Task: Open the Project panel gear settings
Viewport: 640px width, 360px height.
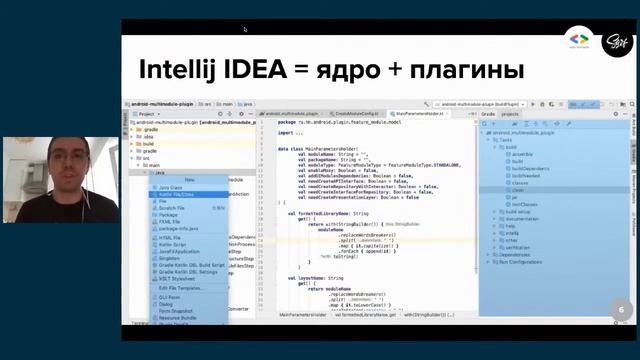Action: click(x=241, y=114)
